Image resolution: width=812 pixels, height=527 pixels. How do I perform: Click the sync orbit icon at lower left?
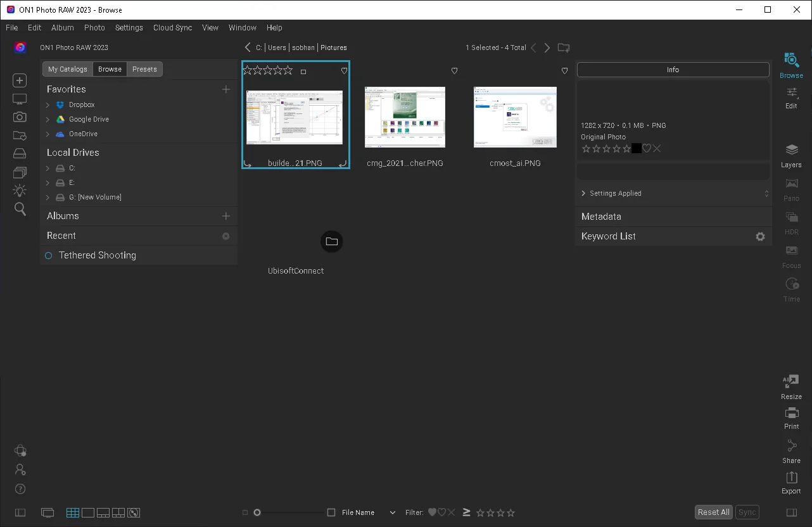(20, 450)
